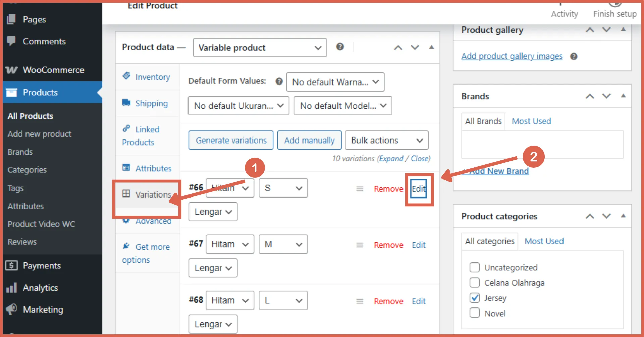This screenshot has height=337, width=644.
Task: Click the Generate variations button
Action: tap(230, 140)
